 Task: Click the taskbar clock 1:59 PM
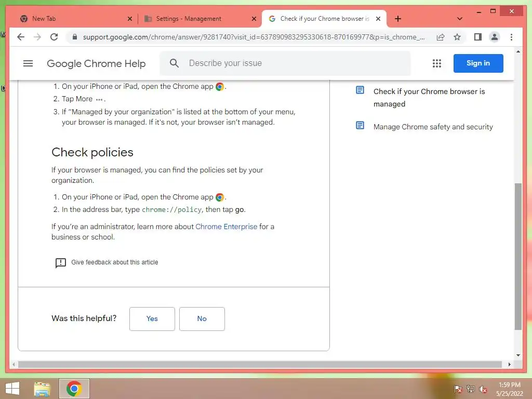point(509,385)
